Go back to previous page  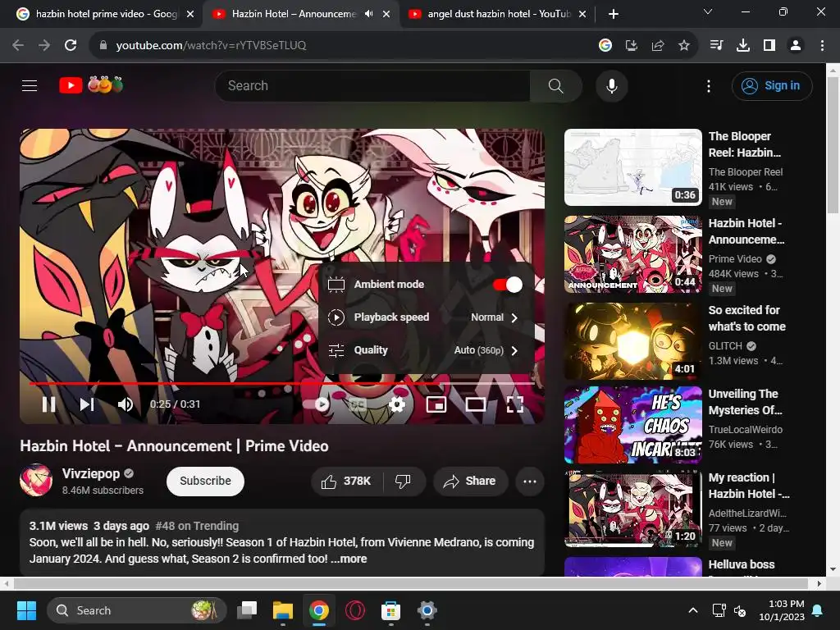[x=18, y=46]
